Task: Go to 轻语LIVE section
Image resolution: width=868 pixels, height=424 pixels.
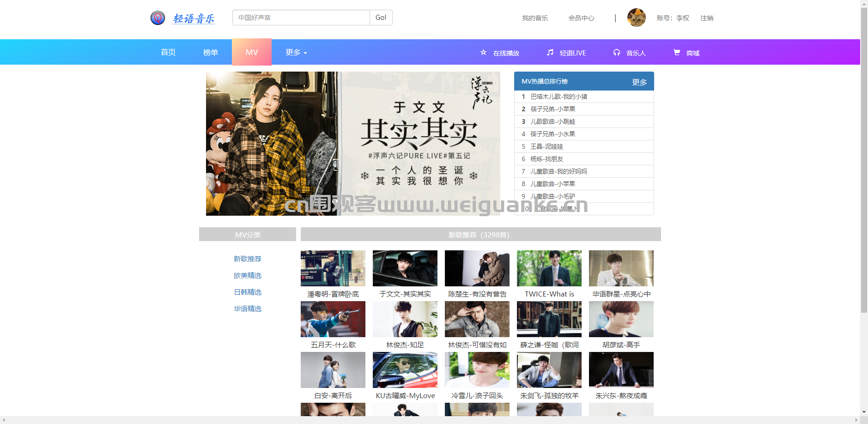Action: point(573,53)
